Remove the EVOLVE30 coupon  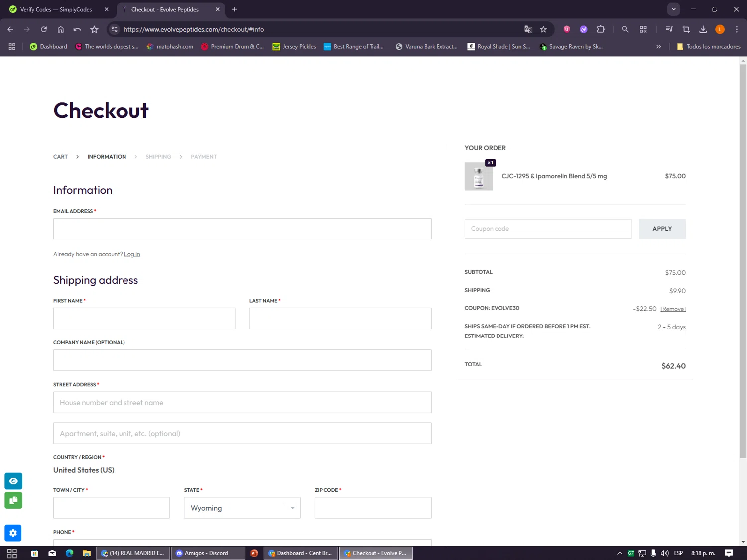click(673, 309)
